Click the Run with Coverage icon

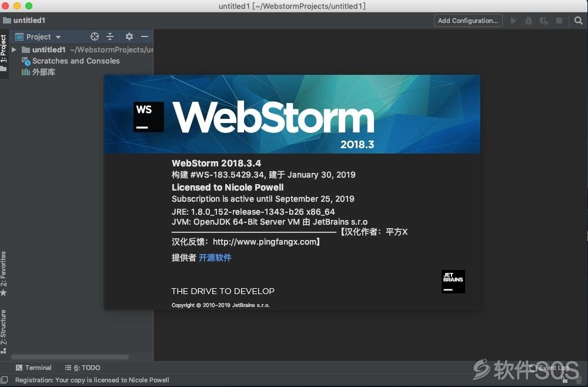[x=544, y=21]
